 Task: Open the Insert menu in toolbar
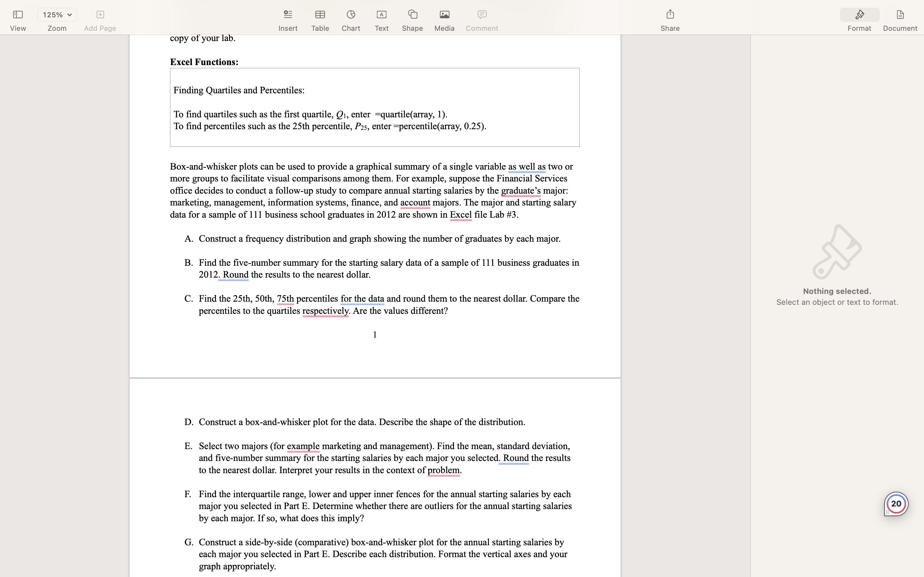coord(287,15)
